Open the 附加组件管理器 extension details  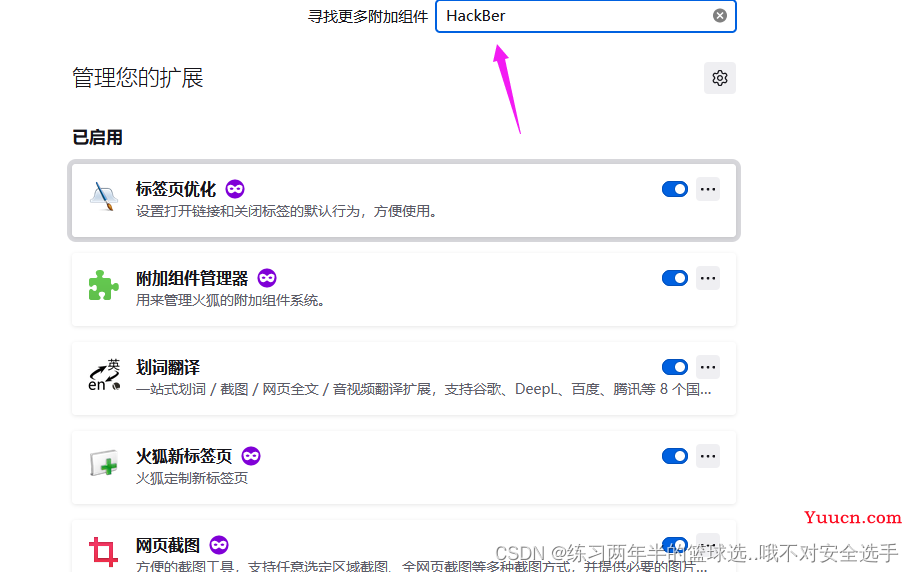(192, 278)
